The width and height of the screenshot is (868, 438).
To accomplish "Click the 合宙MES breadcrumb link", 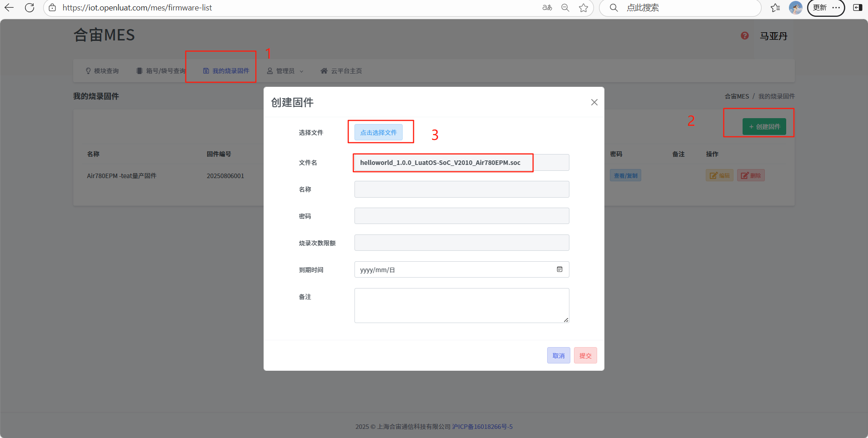I will [737, 96].
